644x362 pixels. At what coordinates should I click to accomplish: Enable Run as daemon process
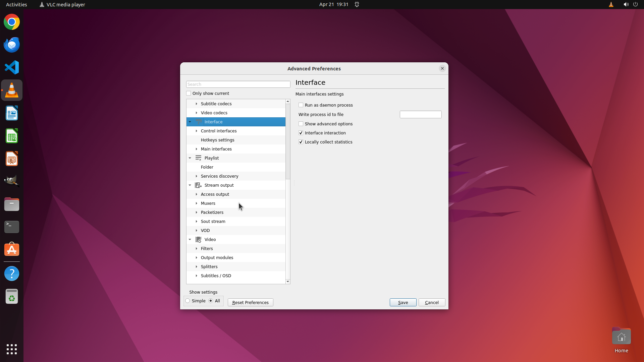[x=301, y=105]
